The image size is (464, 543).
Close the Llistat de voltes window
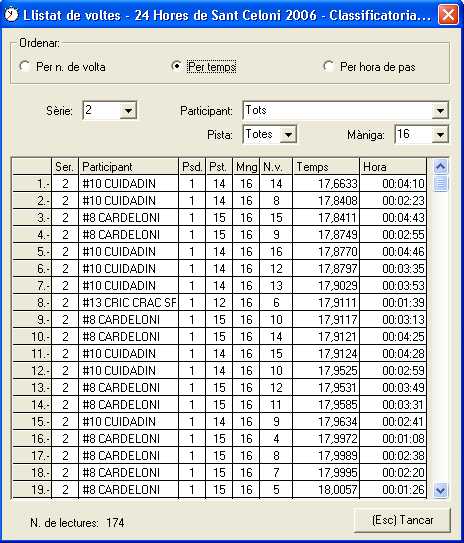[x=448, y=15]
